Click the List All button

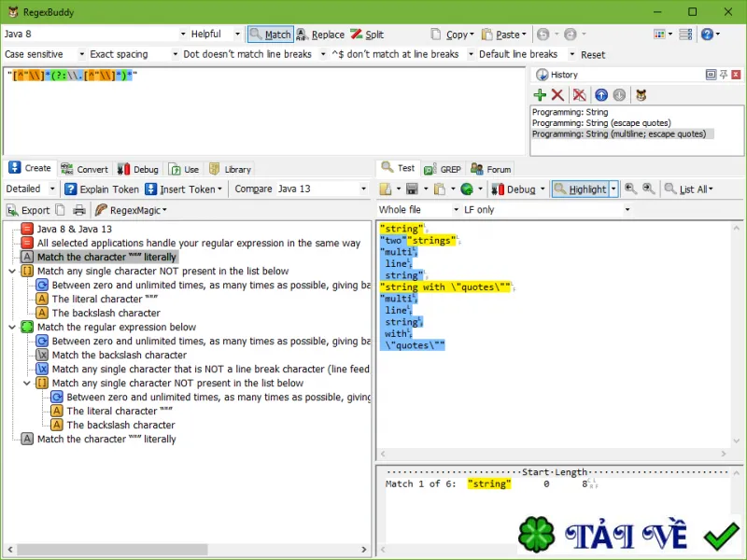tap(689, 189)
